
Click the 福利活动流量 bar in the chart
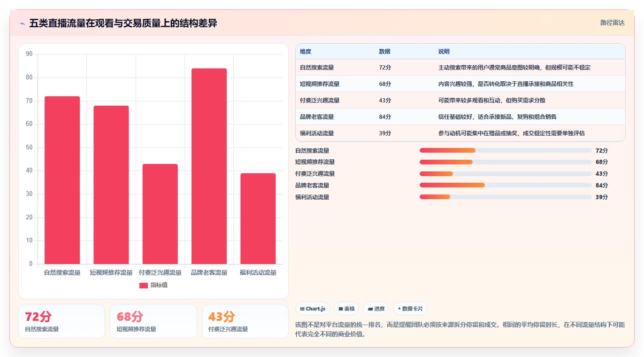(x=258, y=218)
